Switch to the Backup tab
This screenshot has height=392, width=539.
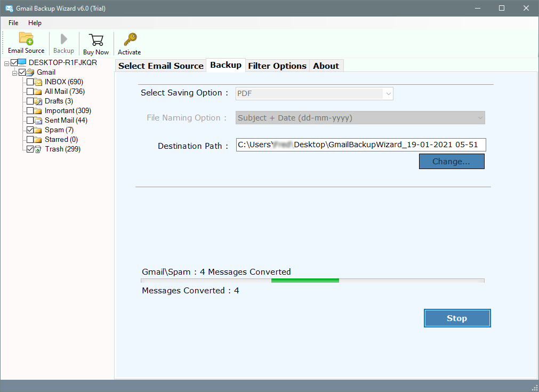pos(226,65)
